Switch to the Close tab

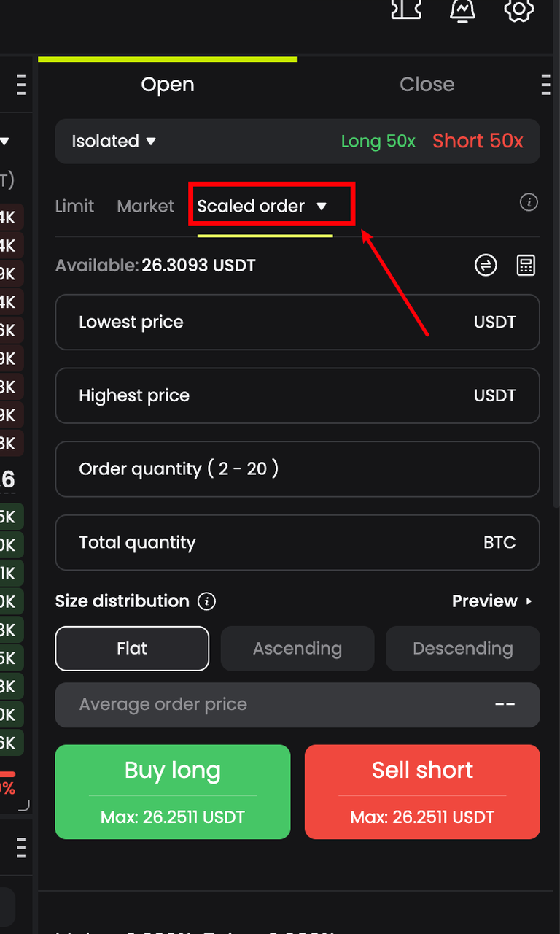click(427, 85)
